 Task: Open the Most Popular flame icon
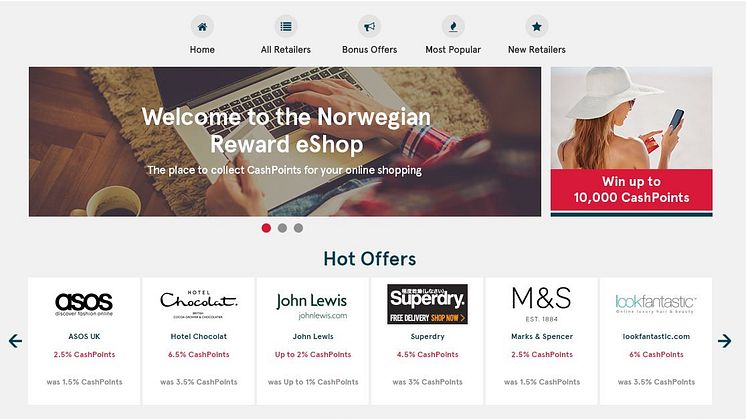click(453, 27)
